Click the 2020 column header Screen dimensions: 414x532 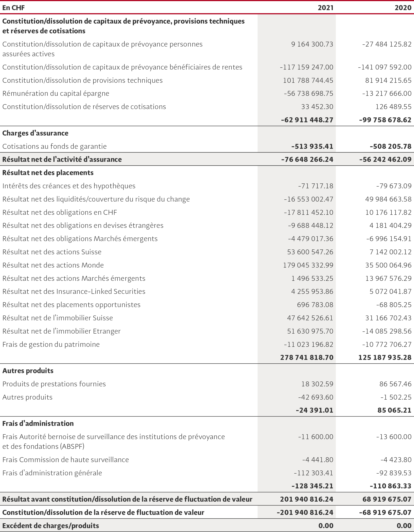403,8
